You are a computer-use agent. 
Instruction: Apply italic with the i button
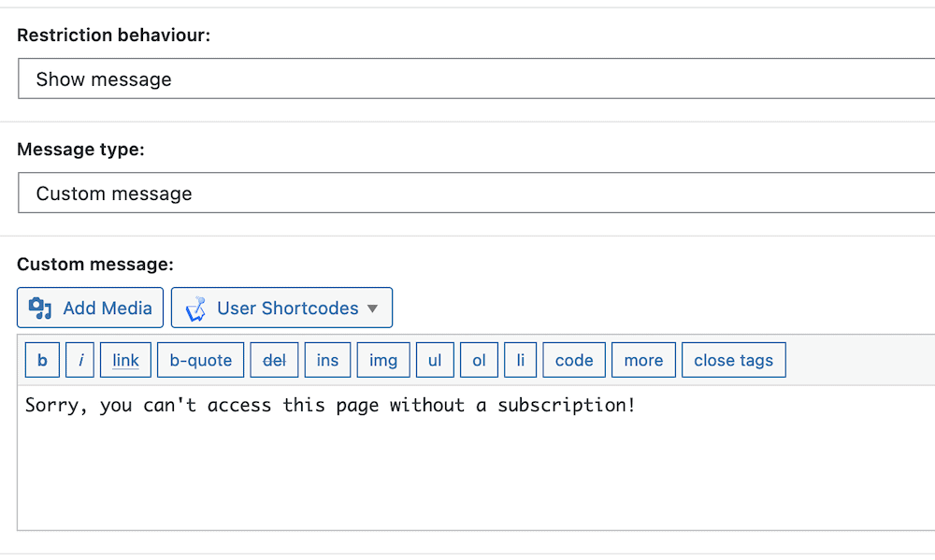[x=79, y=360]
